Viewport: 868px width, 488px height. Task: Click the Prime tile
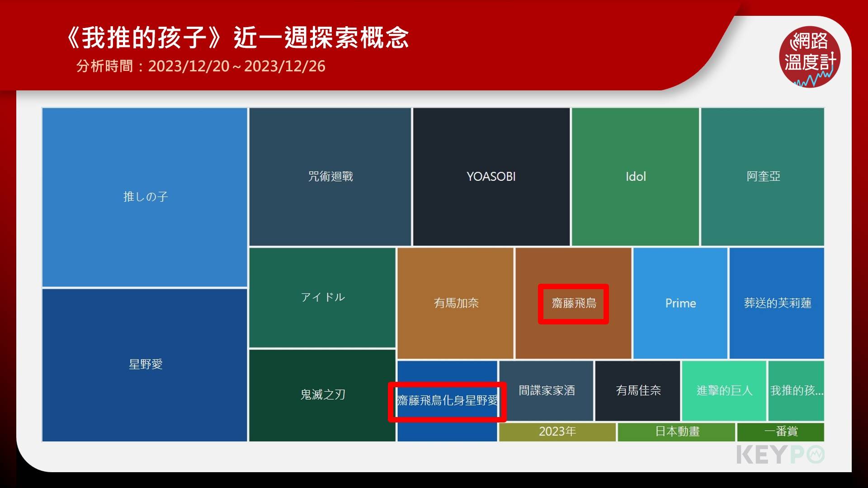(x=680, y=303)
